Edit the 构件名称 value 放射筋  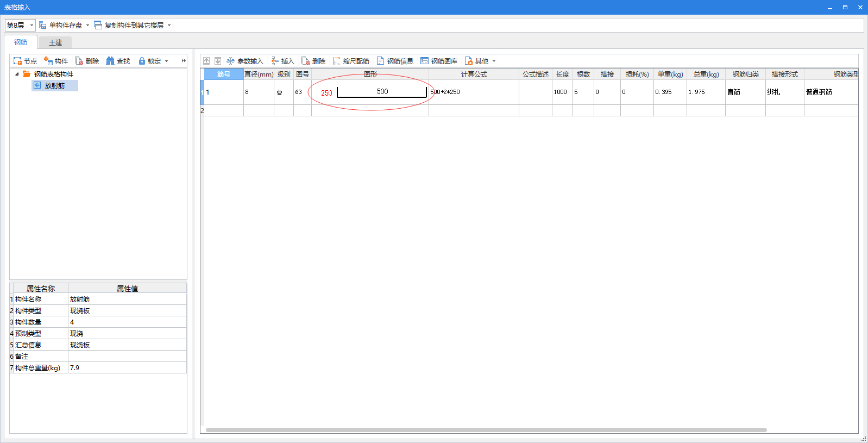[x=127, y=300]
